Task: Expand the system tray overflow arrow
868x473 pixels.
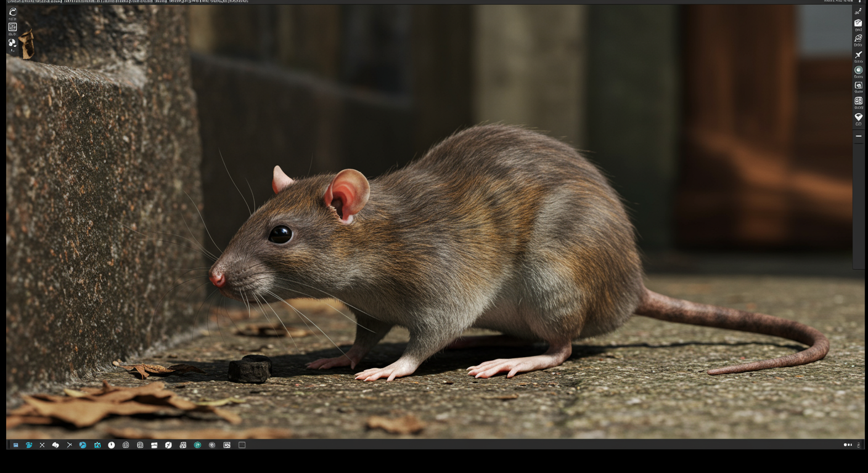Action: click(x=858, y=445)
